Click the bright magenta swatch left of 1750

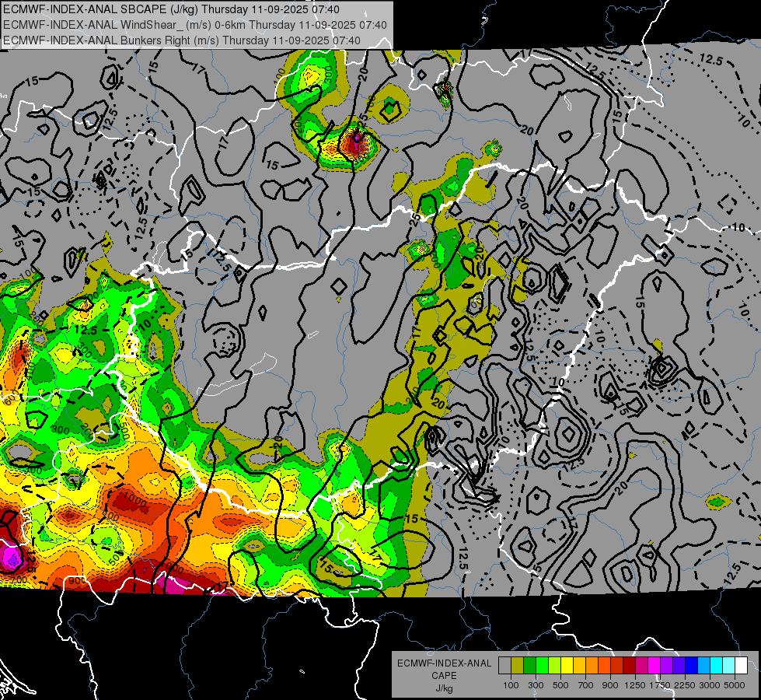(655, 666)
